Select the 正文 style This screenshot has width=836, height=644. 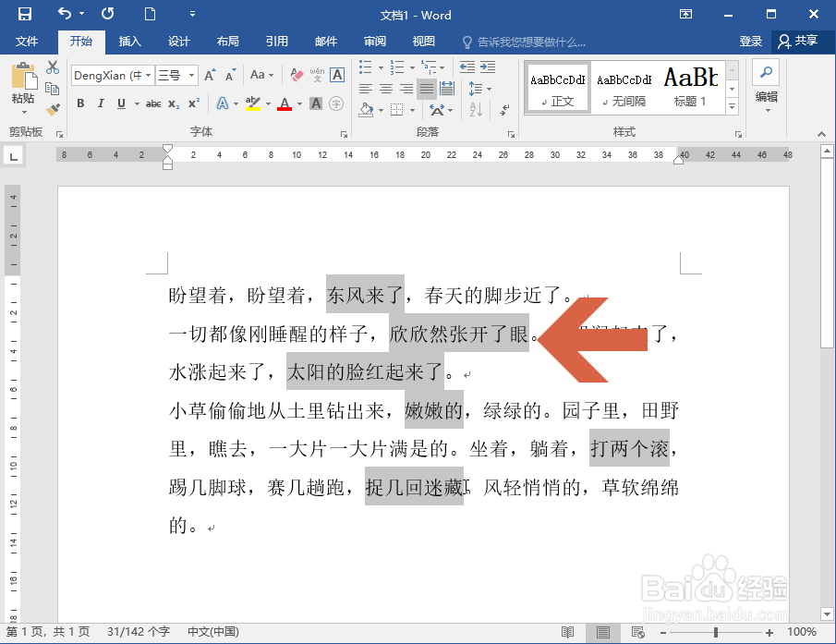tap(558, 87)
